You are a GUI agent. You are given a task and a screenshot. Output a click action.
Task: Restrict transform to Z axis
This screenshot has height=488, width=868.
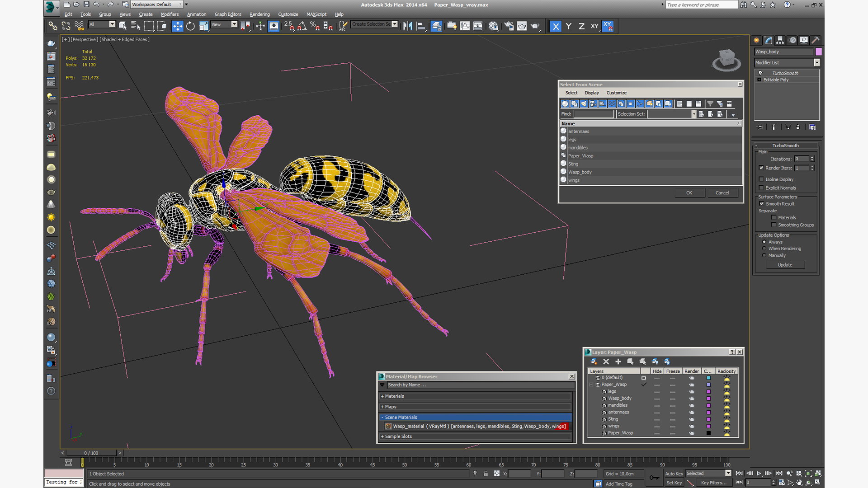(581, 26)
